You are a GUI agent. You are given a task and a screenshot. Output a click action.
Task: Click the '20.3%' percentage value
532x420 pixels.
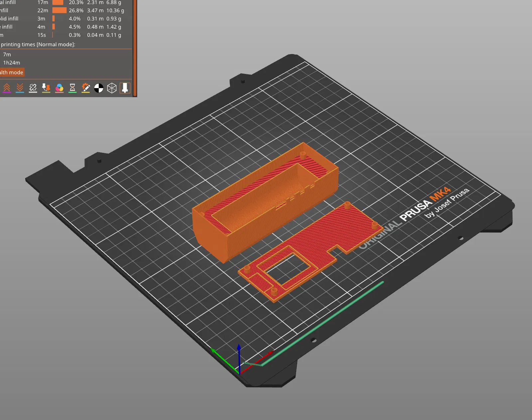pyautogui.click(x=76, y=2)
